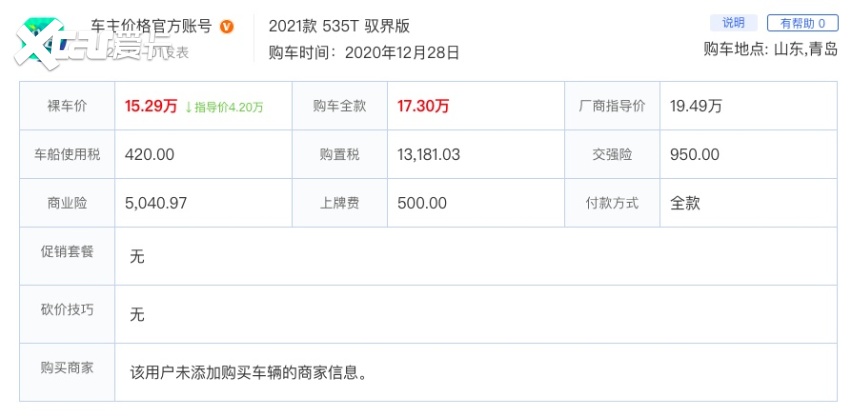Click the 促销套餐 row label
852x417 pixels.
coord(69,252)
